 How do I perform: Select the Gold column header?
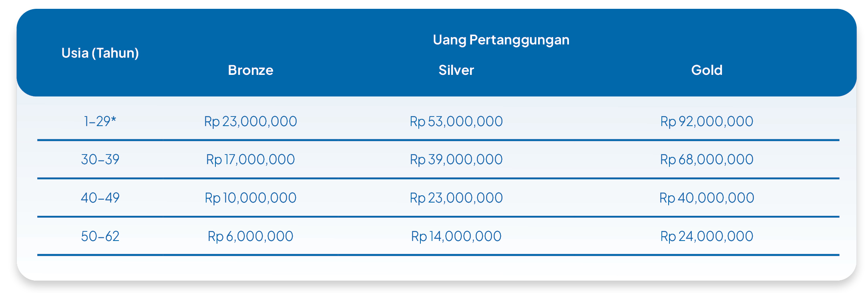point(707,70)
